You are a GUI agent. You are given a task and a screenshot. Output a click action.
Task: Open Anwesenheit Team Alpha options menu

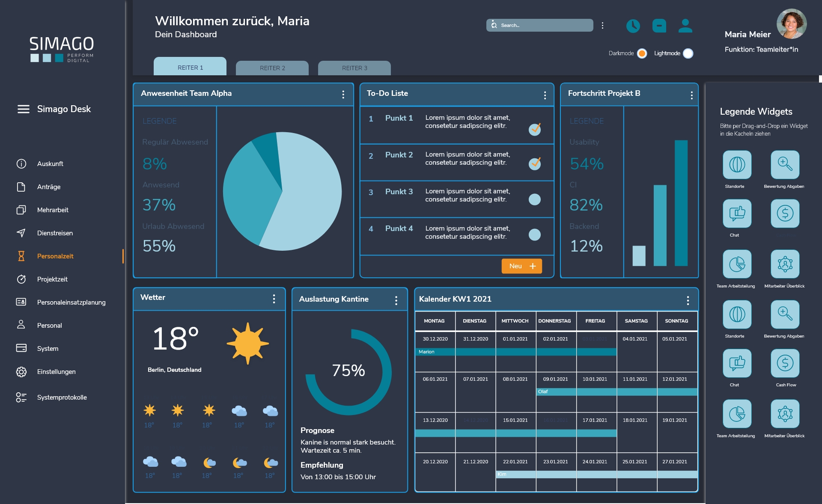[343, 95]
